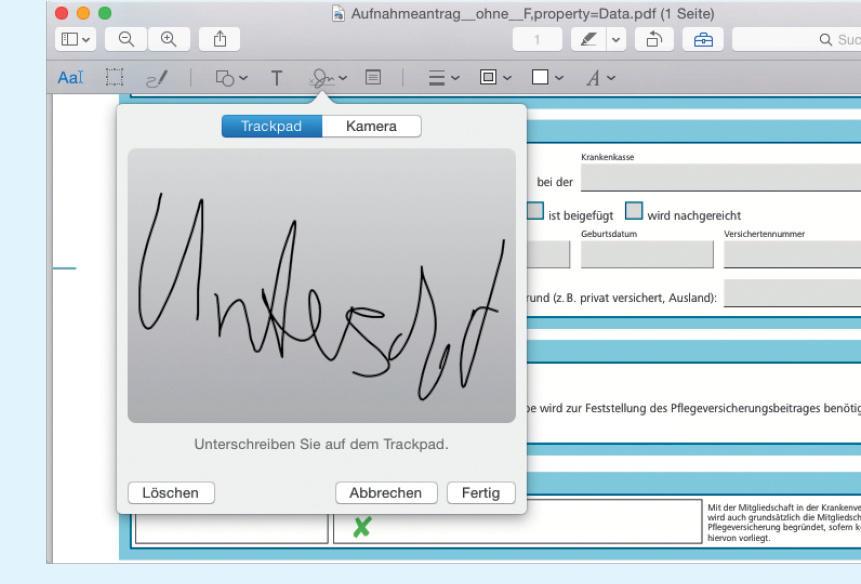The width and height of the screenshot is (861, 584).
Task: Open the sidebar view dropdown arrow
Action: pyautogui.click(x=86, y=40)
